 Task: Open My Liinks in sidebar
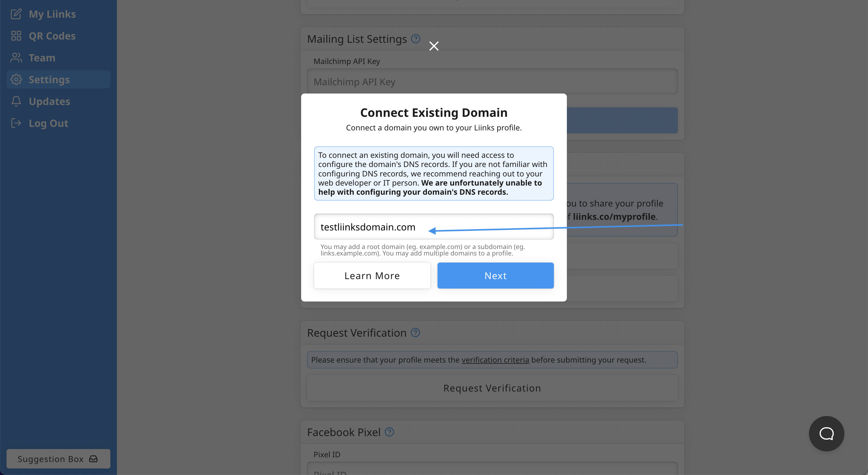coord(52,14)
